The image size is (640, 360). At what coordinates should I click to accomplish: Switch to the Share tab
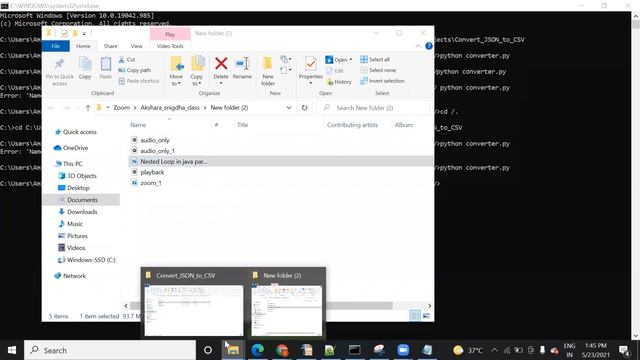(110, 46)
